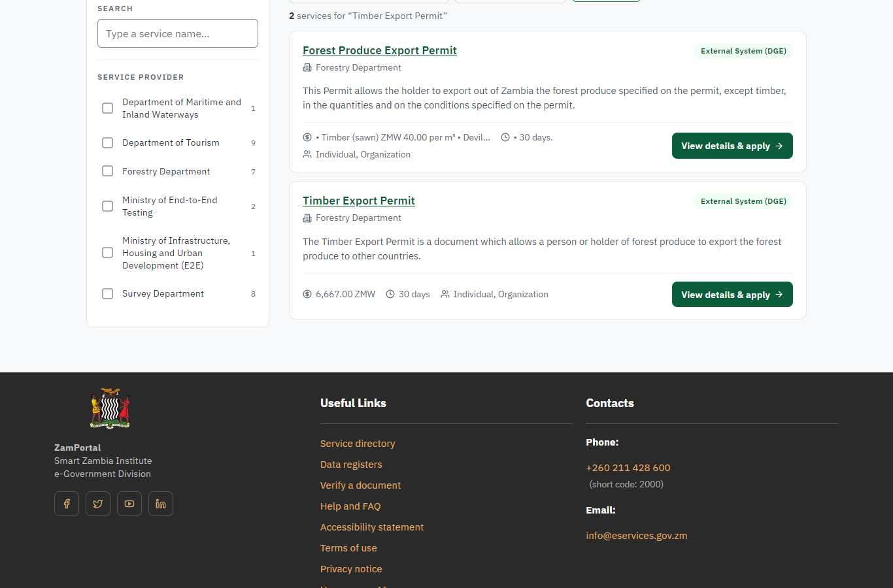The width and height of the screenshot is (893, 588).
Task: Click building icon under Forest Produce Export Permit
Action: (307, 68)
